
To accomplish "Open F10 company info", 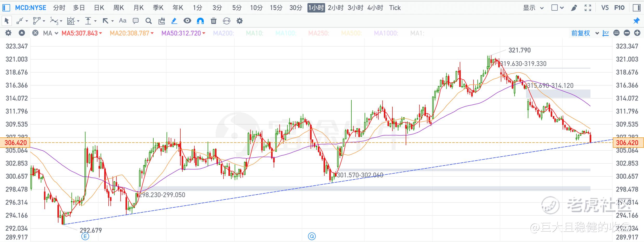I will coord(619,8).
